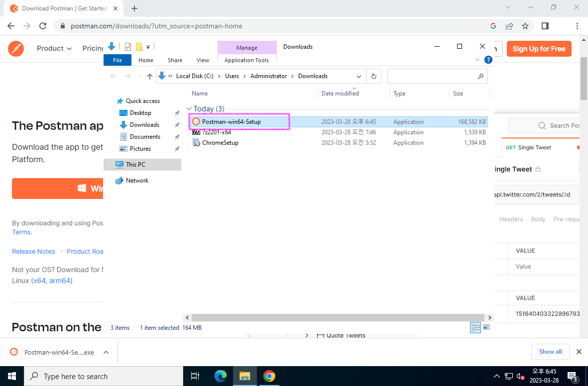This screenshot has height=386, width=588.
Task: Open Desktop in Quick access
Action: (140, 113)
